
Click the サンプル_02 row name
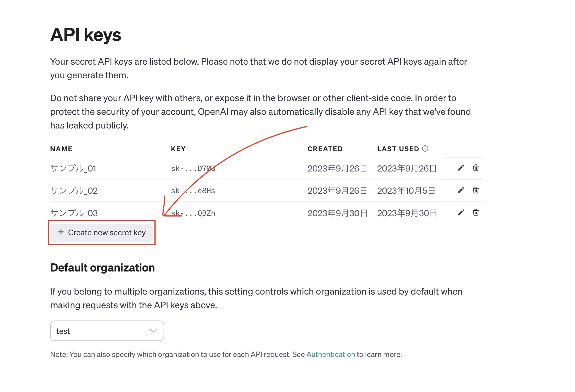point(74,191)
